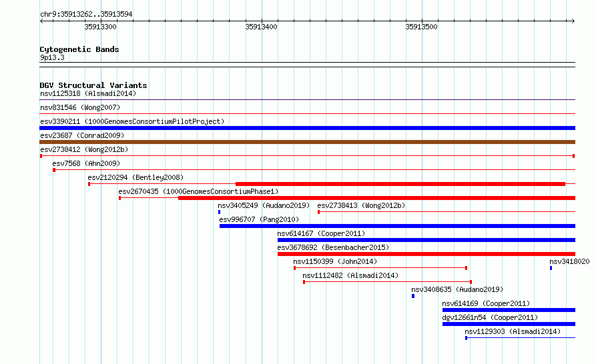This screenshot has width=594, height=364.
Task: Select esv2738412 (Wong2012b) variant label
Action: point(84,149)
